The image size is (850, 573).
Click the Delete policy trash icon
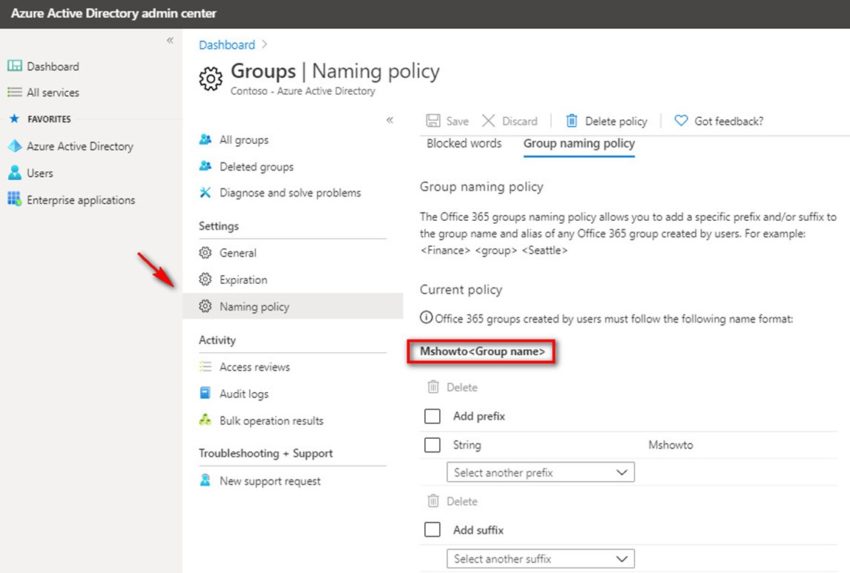point(572,121)
